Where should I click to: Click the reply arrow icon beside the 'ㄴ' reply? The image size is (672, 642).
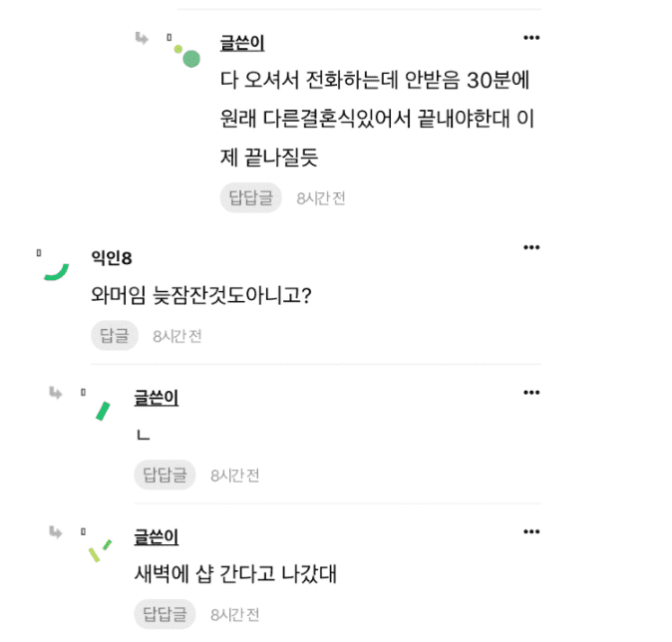click(x=56, y=393)
